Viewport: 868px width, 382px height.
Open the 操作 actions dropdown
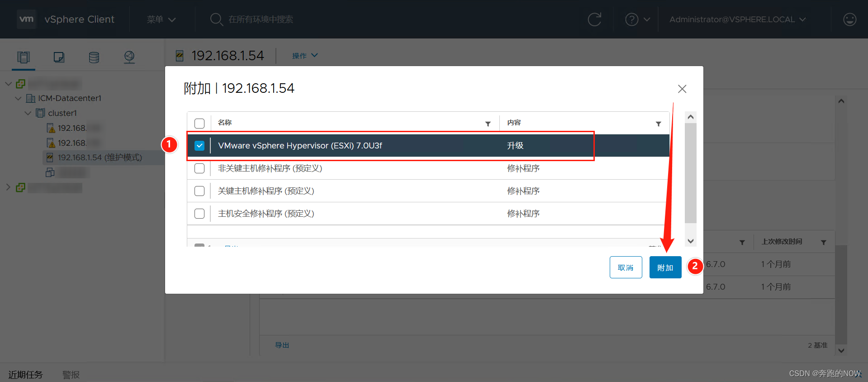tap(305, 56)
